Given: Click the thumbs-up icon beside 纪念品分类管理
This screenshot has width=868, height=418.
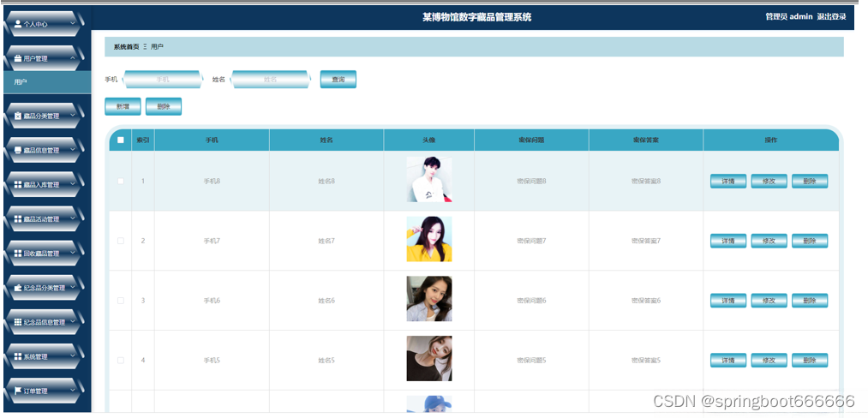Looking at the screenshot, I should (18, 287).
